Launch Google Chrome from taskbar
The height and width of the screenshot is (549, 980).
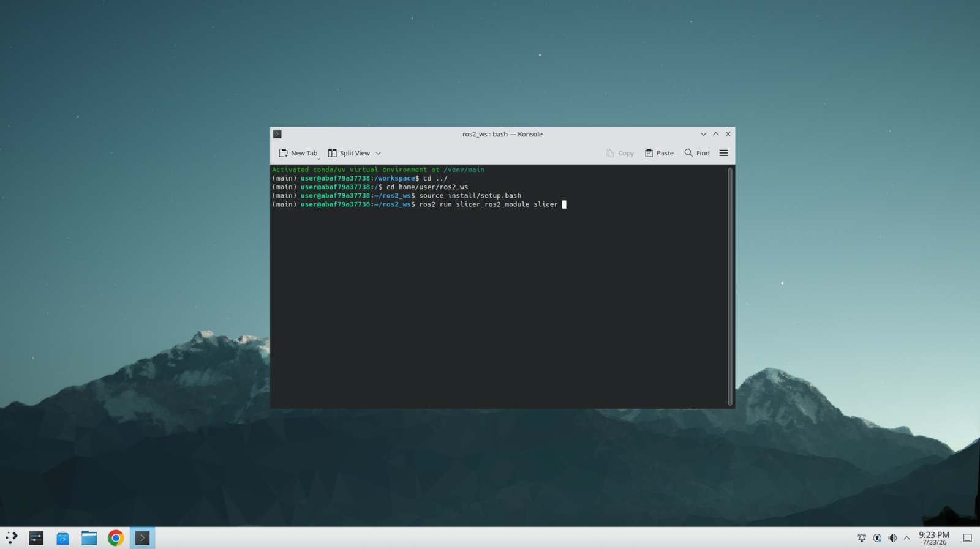116,538
